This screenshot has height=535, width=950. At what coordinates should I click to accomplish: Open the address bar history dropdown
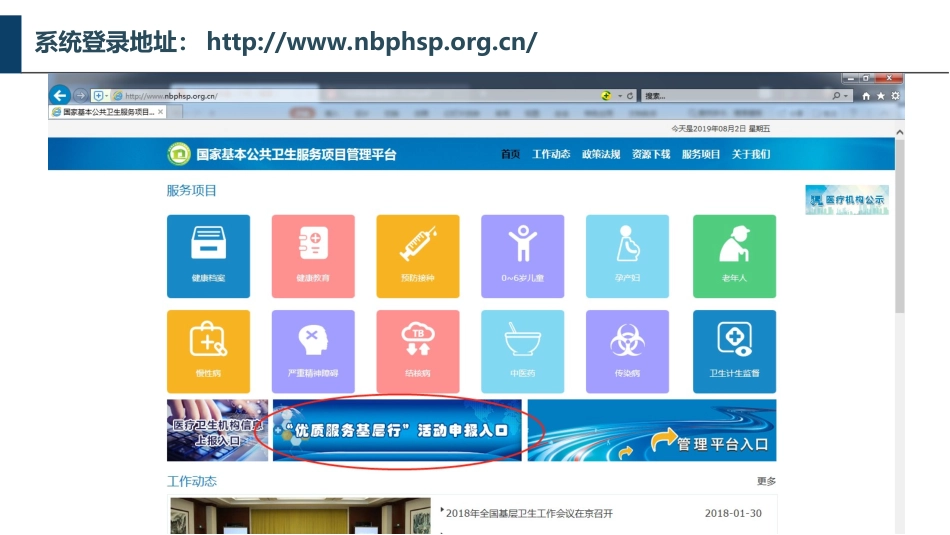620,96
